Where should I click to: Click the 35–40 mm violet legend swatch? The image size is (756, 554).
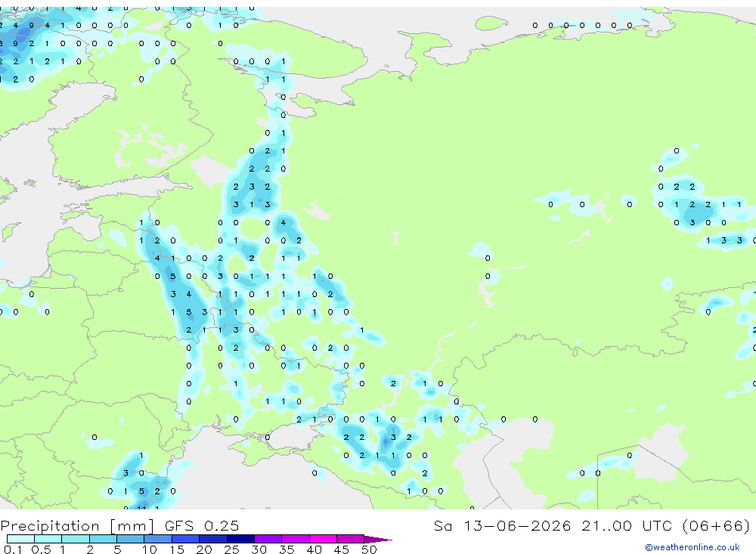(x=296, y=539)
